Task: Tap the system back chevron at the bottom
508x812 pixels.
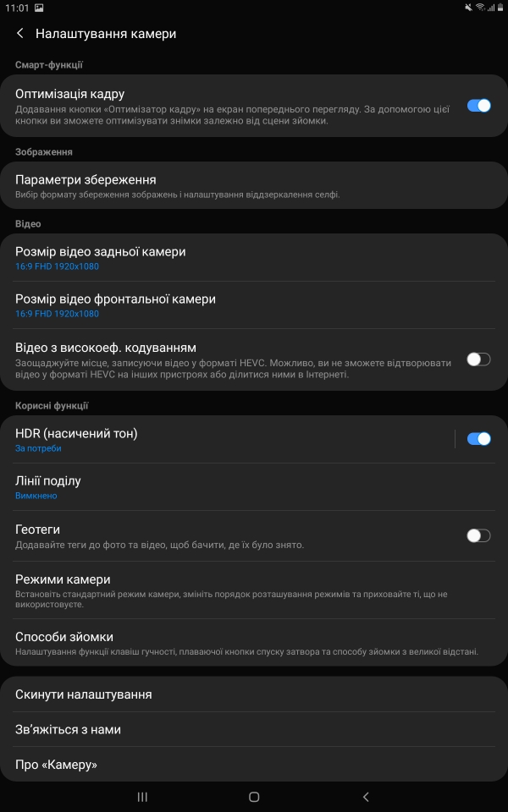Action: (x=366, y=797)
